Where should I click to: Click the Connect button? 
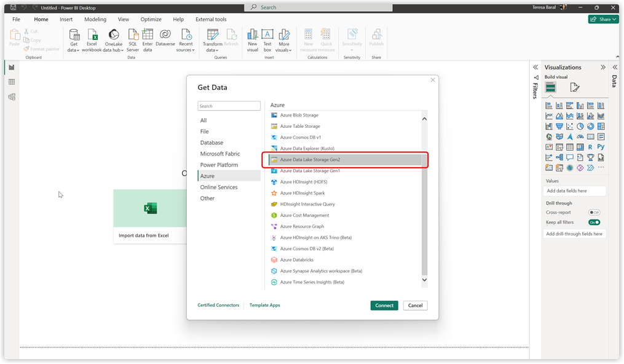(384, 306)
